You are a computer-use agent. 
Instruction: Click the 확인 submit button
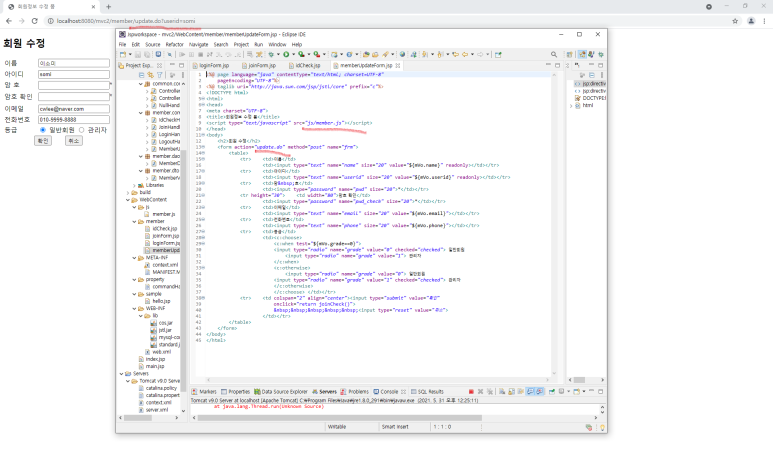[x=43, y=141]
